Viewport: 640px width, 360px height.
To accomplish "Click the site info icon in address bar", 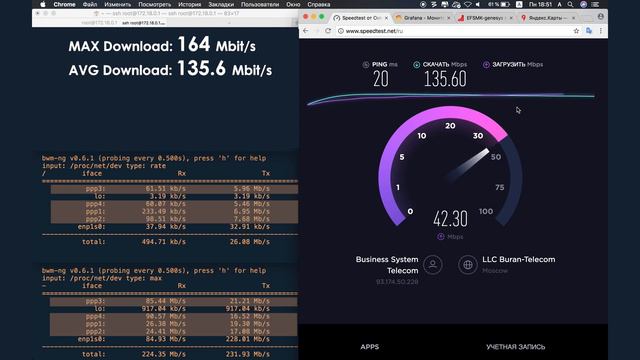I will [x=340, y=31].
